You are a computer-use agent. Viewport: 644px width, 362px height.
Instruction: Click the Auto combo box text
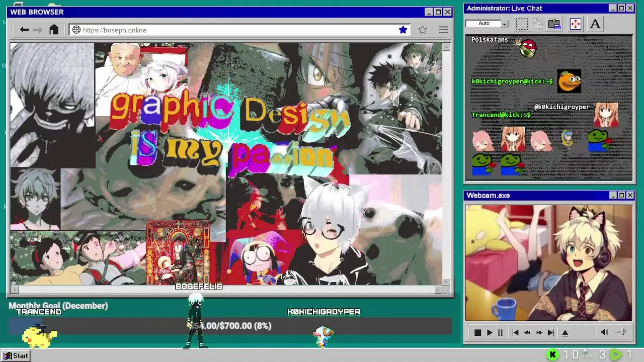click(484, 24)
